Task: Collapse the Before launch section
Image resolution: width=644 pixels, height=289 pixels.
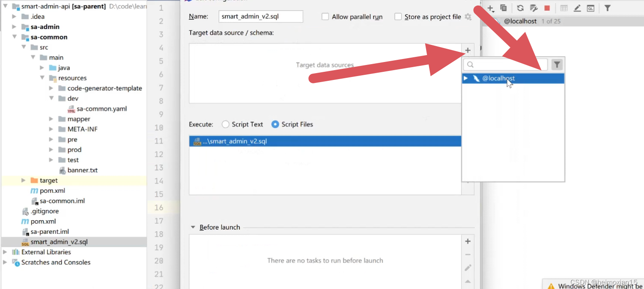Action: [x=193, y=227]
